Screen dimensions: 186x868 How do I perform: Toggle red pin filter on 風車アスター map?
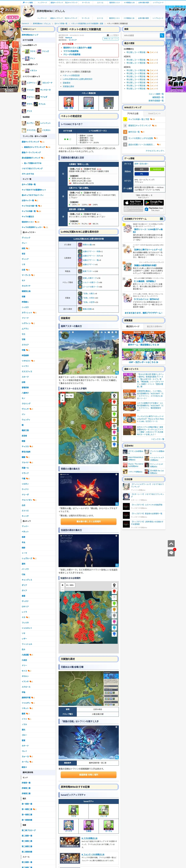(x=114, y=402)
